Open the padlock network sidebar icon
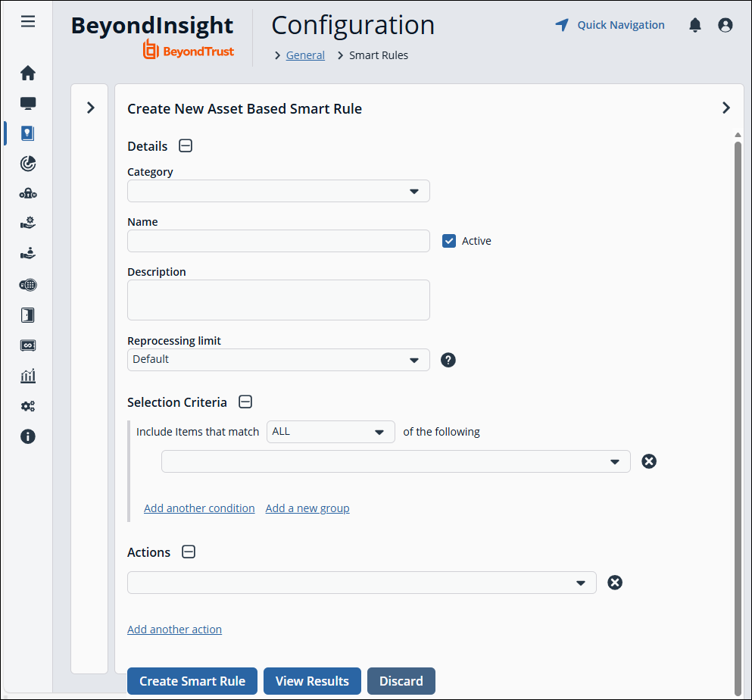 (28, 194)
